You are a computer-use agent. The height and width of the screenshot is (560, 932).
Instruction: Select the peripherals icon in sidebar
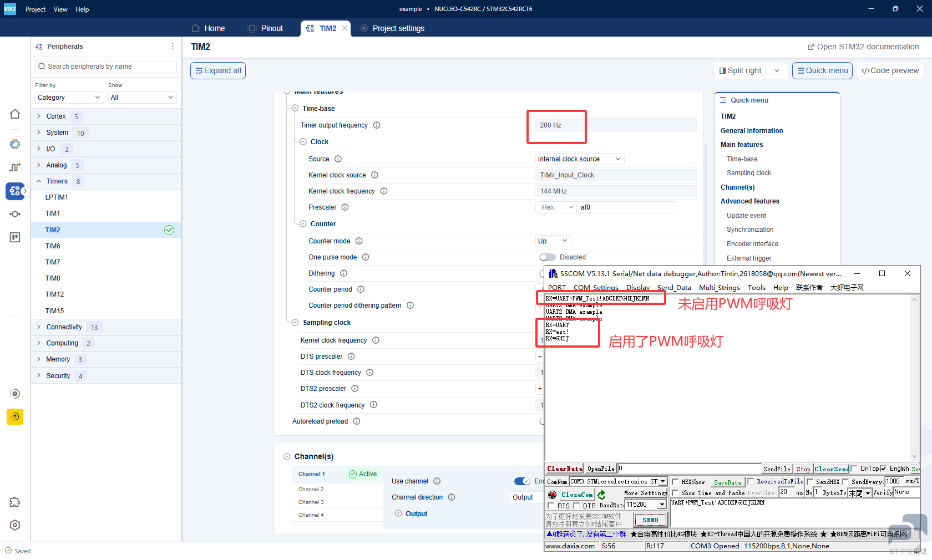click(15, 191)
